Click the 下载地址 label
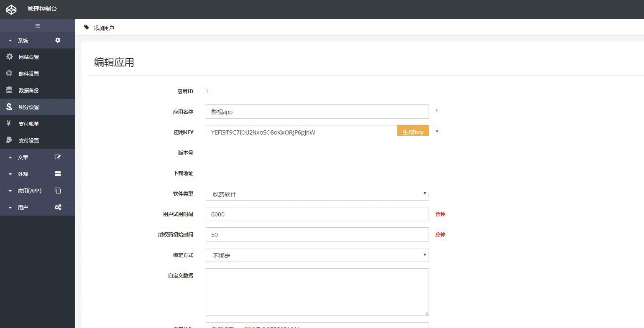644x328 pixels. click(183, 173)
